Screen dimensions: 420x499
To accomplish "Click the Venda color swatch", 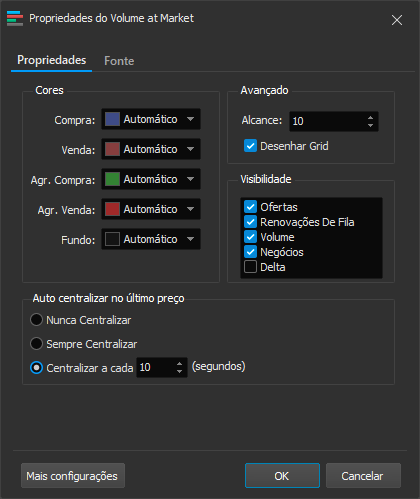I will point(112,149).
